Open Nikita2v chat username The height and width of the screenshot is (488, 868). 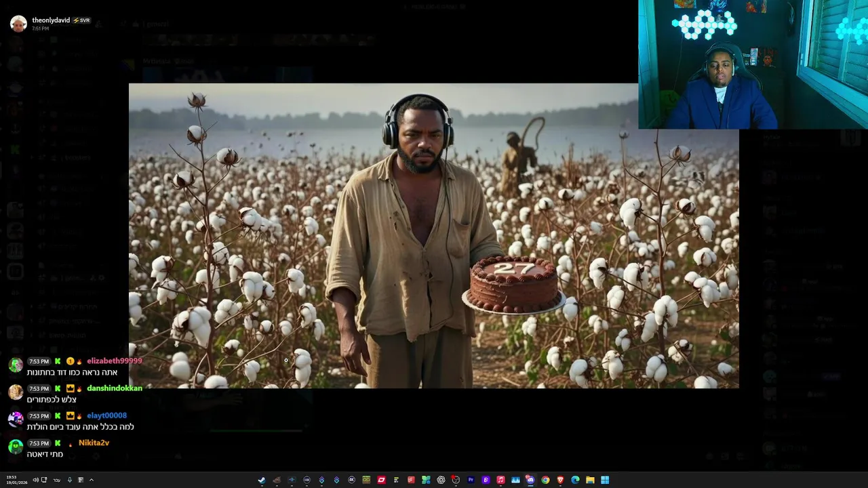pyautogui.click(x=94, y=443)
